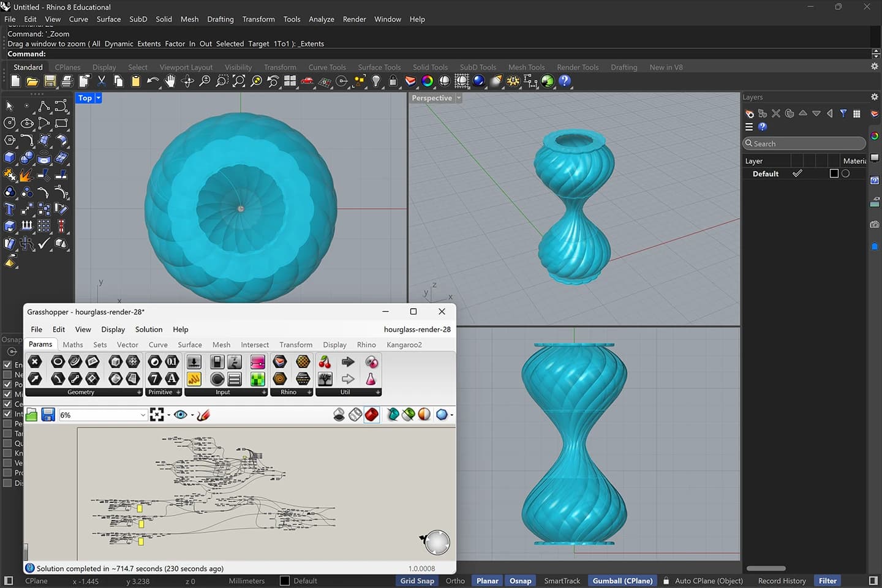Open the Top viewport dropdown arrow

[98, 98]
